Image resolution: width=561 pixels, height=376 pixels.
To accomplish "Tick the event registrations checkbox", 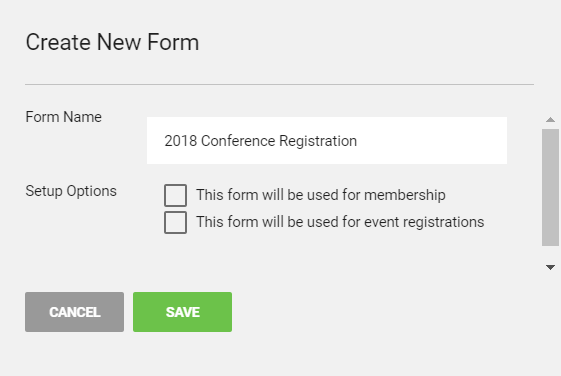I will (175, 222).
